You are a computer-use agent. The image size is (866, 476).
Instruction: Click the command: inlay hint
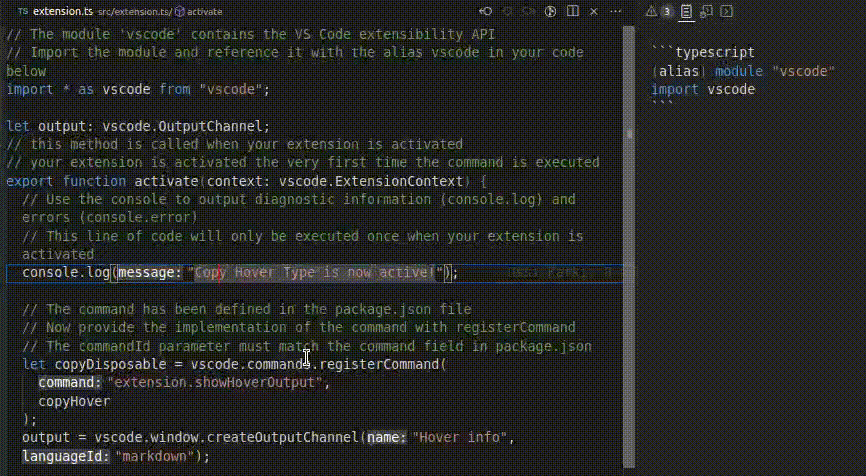coord(70,382)
